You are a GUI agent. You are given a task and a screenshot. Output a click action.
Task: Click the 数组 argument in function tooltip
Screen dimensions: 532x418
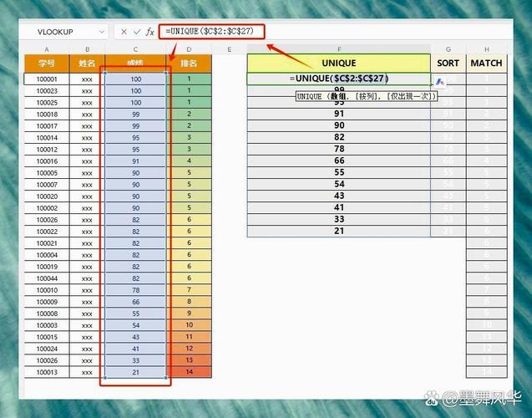[339, 97]
